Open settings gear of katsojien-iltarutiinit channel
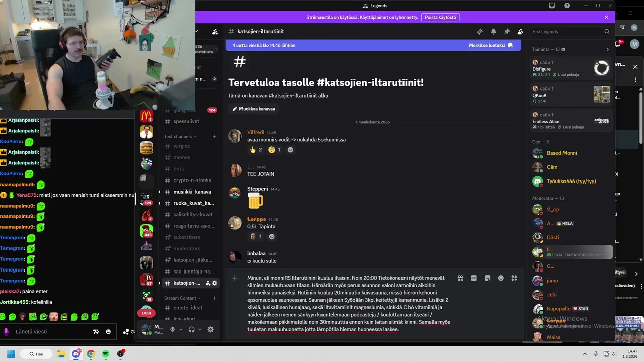The width and height of the screenshot is (644, 362). (215, 283)
